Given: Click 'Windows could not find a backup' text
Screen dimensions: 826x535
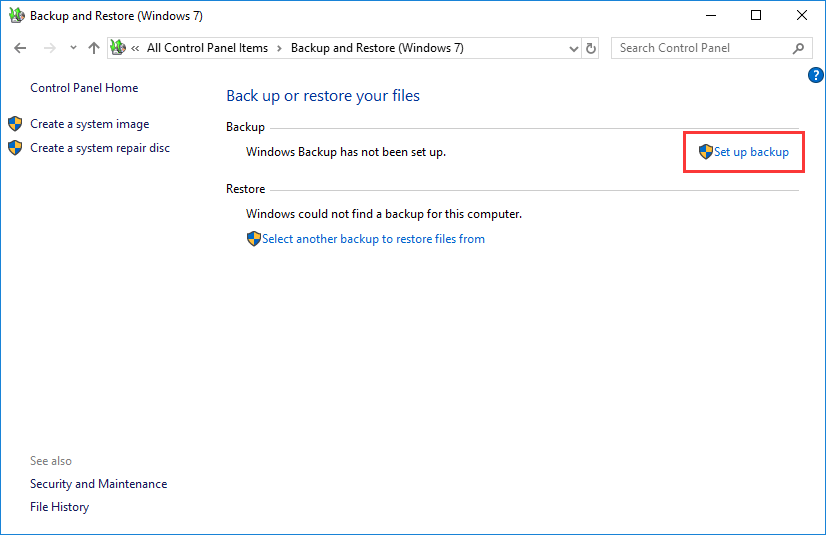Looking at the screenshot, I should tap(384, 214).
